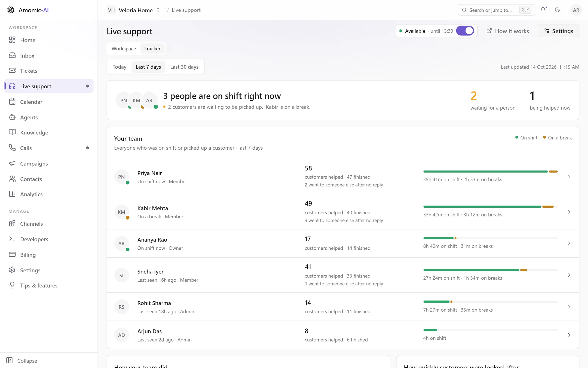Open the Calendar page
588x368 pixels.
pos(49,102)
